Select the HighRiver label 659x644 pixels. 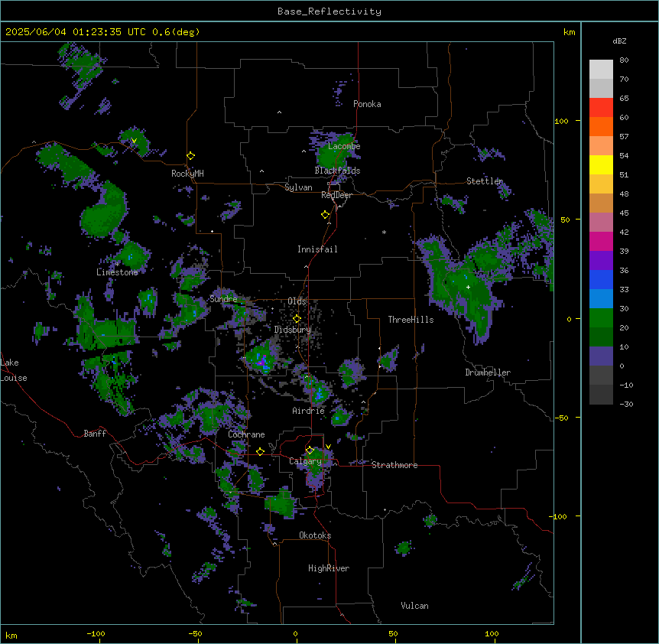pos(329,568)
